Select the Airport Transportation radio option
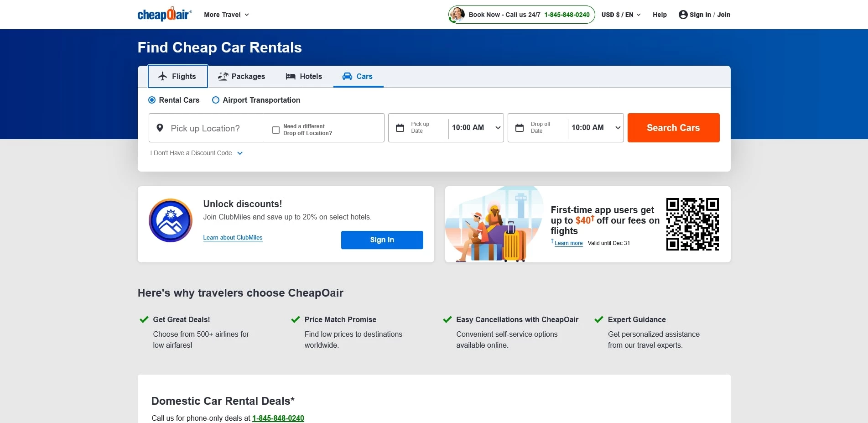Screen dimensions: 868x423 click(x=216, y=100)
